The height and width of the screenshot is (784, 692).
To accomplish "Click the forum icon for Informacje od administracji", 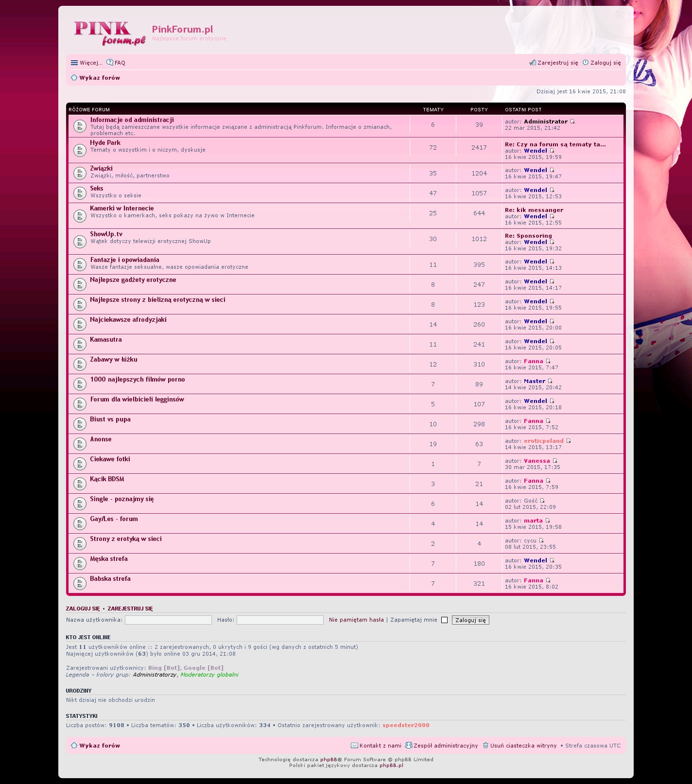I will pyautogui.click(x=80, y=126).
